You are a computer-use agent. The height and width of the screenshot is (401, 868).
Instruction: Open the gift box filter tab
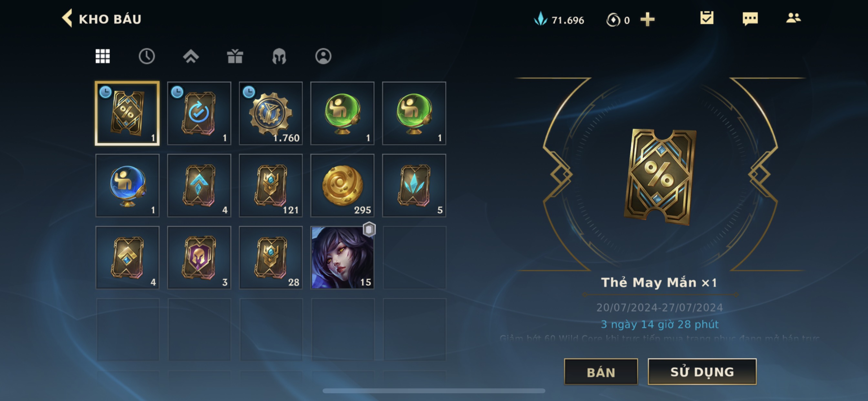point(235,56)
